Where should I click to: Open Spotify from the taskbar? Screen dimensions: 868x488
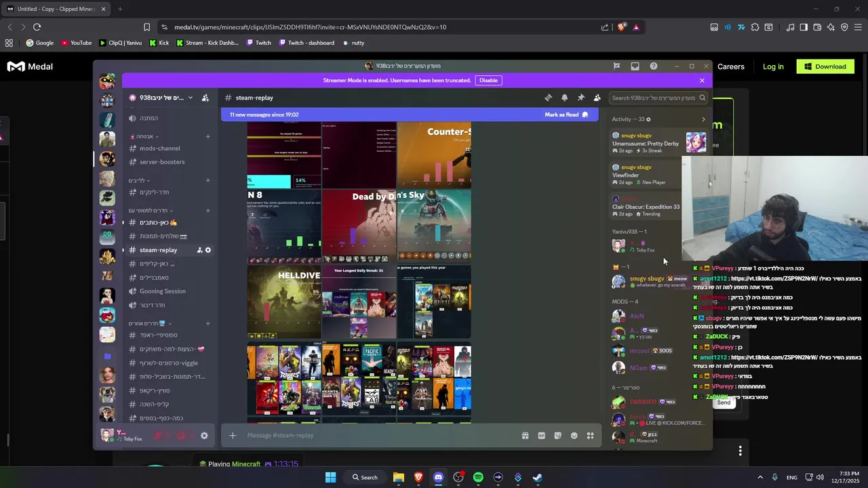[478, 477]
